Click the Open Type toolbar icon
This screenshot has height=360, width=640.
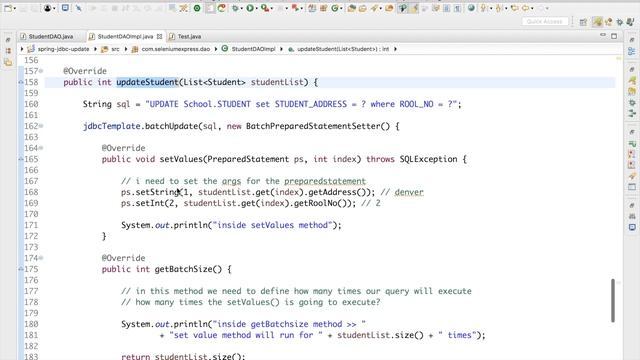(351, 8)
